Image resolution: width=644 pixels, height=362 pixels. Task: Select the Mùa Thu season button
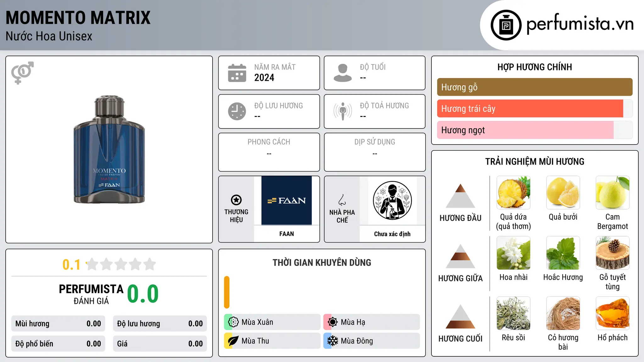coord(272,341)
